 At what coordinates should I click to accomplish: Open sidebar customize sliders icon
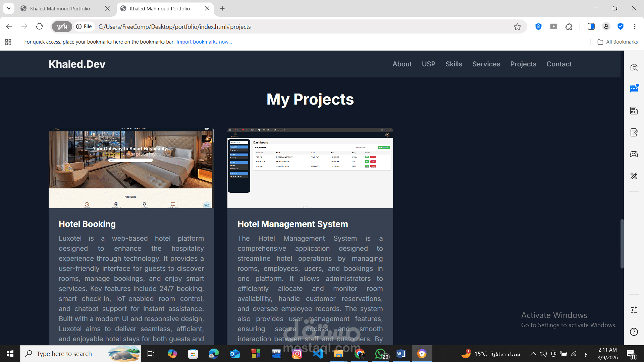click(634, 310)
